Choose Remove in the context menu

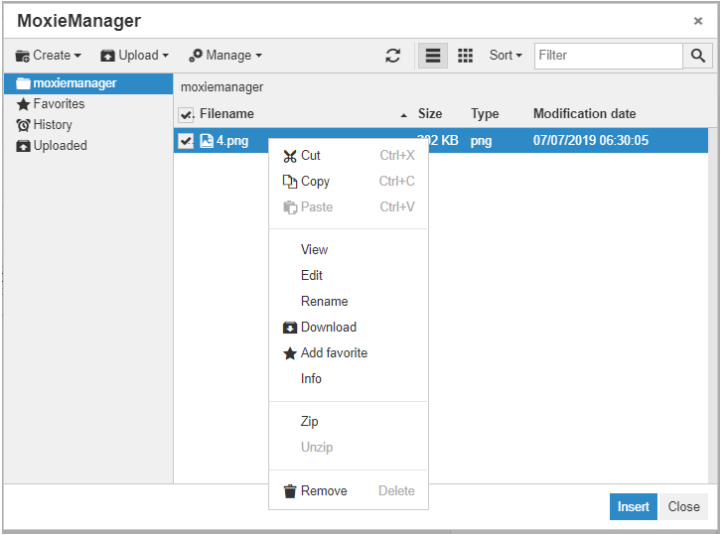click(348, 491)
